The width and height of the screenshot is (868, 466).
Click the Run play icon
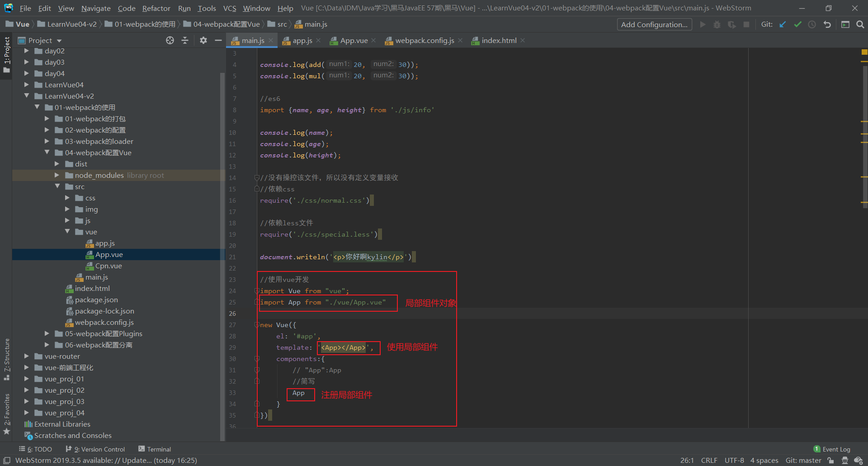pyautogui.click(x=703, y=24)
